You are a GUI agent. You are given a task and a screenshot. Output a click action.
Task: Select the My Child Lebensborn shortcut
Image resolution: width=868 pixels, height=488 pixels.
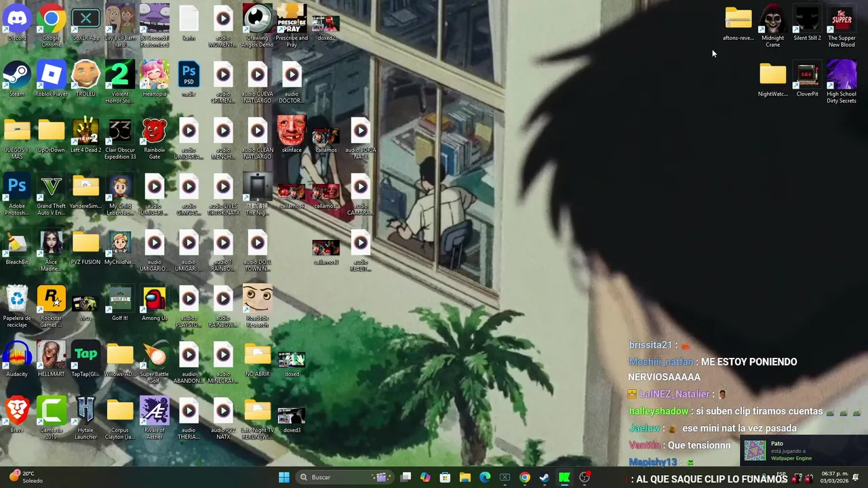120,195
